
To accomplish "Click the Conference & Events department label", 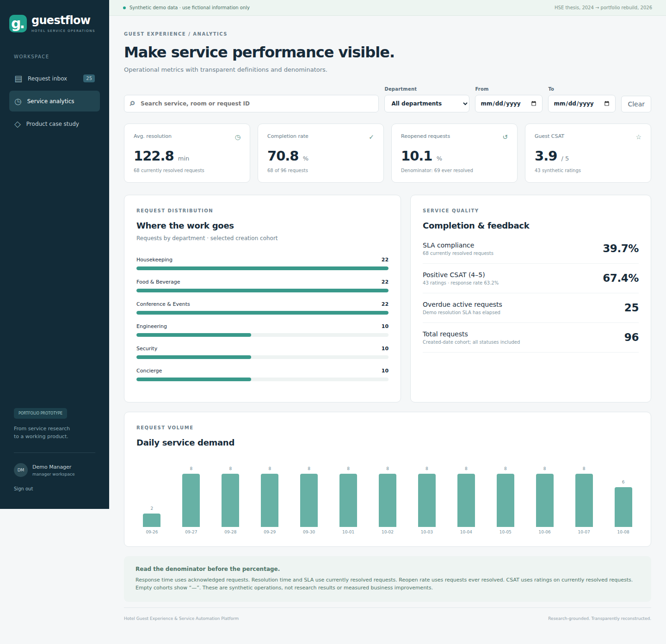I will tap(163, 304).
